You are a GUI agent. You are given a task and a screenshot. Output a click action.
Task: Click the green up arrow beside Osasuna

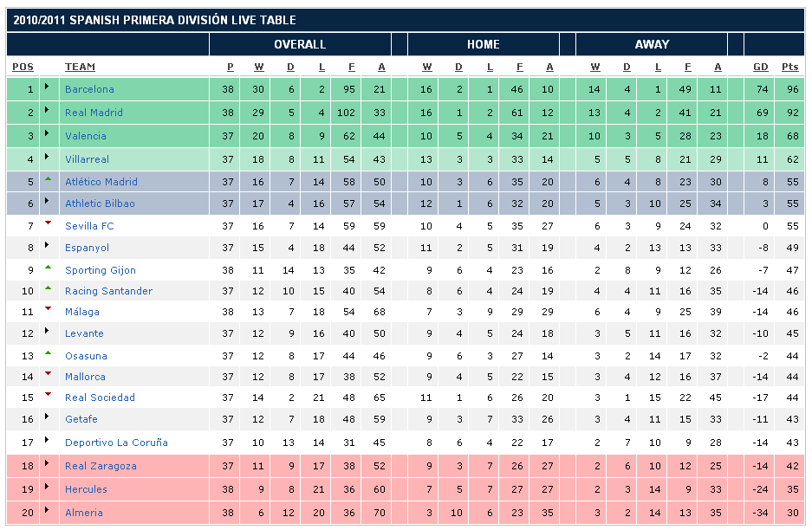48,353
